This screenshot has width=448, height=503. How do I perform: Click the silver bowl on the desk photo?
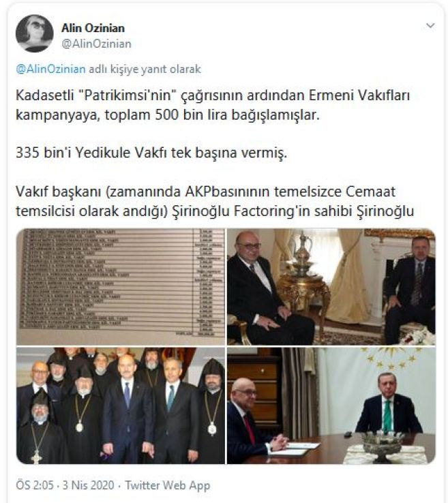[x=381, y=444]
